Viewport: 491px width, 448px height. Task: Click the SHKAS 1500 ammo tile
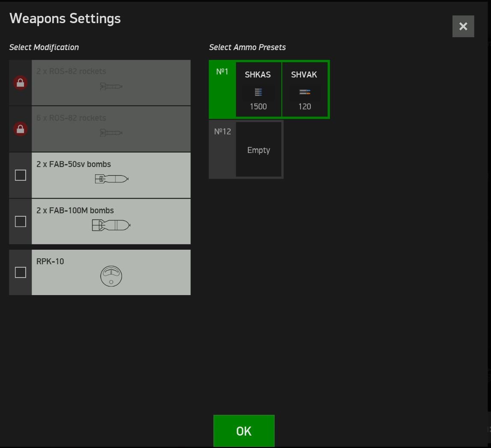click(x=258, y=89)
